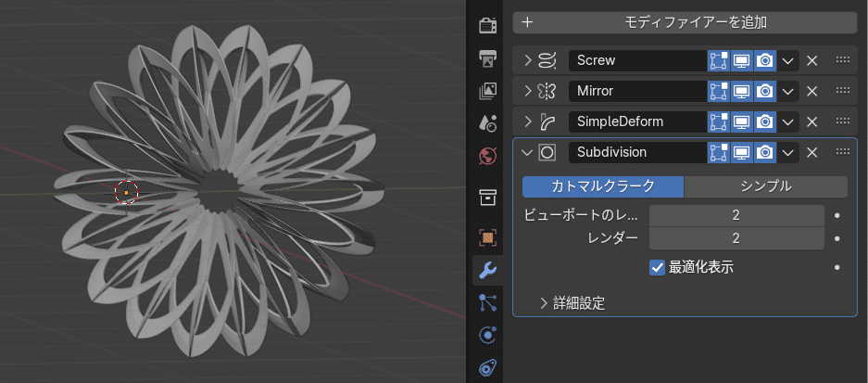This screenshot has height=383, width=868.
Task: Click the 3D cursor in viewport
Action: pyautogui.click(x=126, y=192)
